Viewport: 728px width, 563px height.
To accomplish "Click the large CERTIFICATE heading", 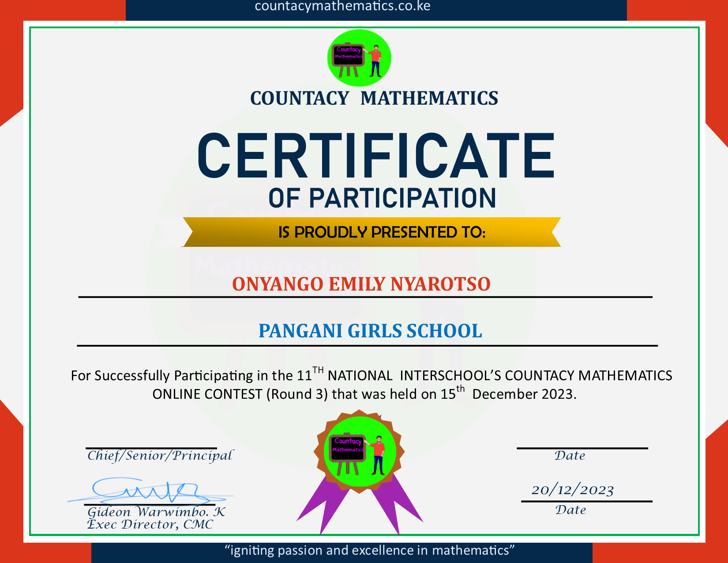I will pos(375,156).
